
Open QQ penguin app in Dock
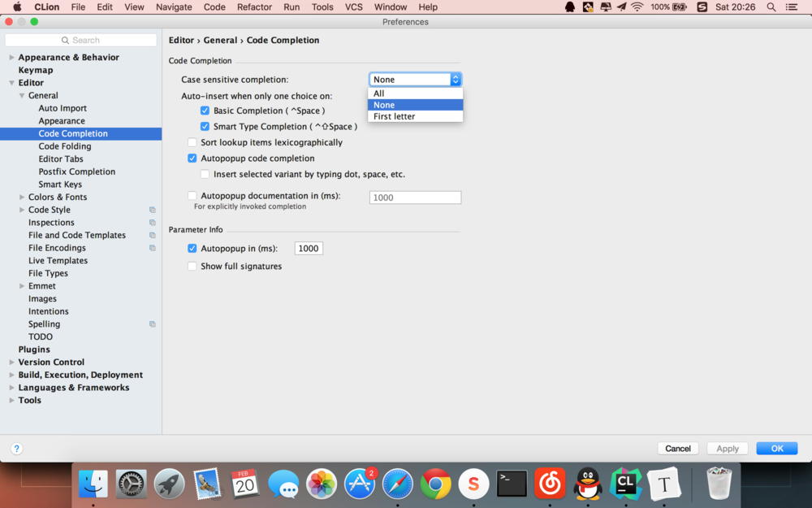[588, 484]
